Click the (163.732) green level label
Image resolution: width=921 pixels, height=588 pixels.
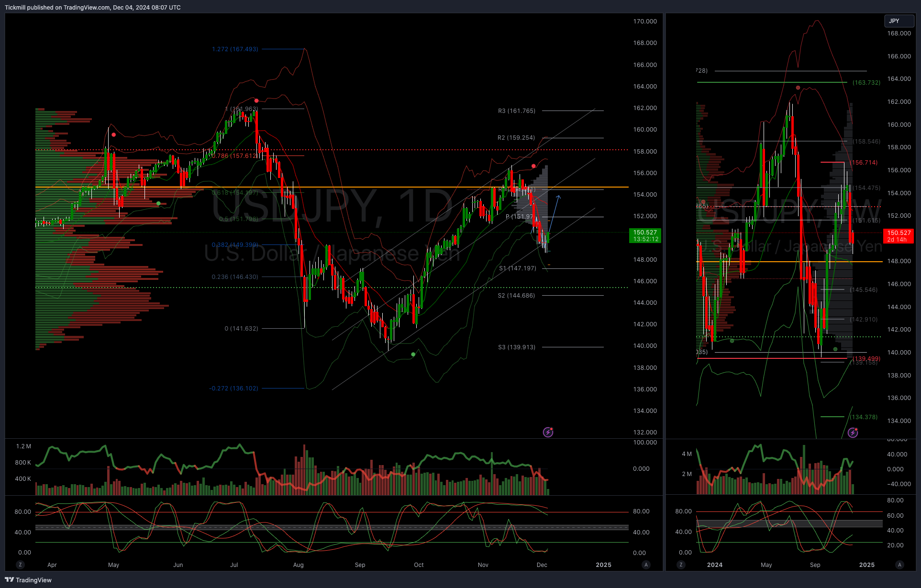[x=866, y=82]
